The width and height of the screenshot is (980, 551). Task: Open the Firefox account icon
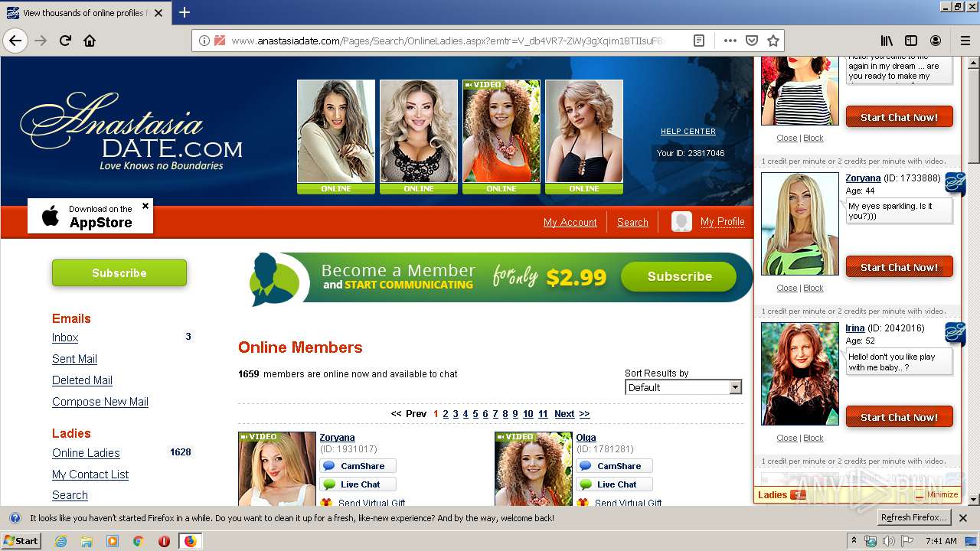[x=936, y=41]
